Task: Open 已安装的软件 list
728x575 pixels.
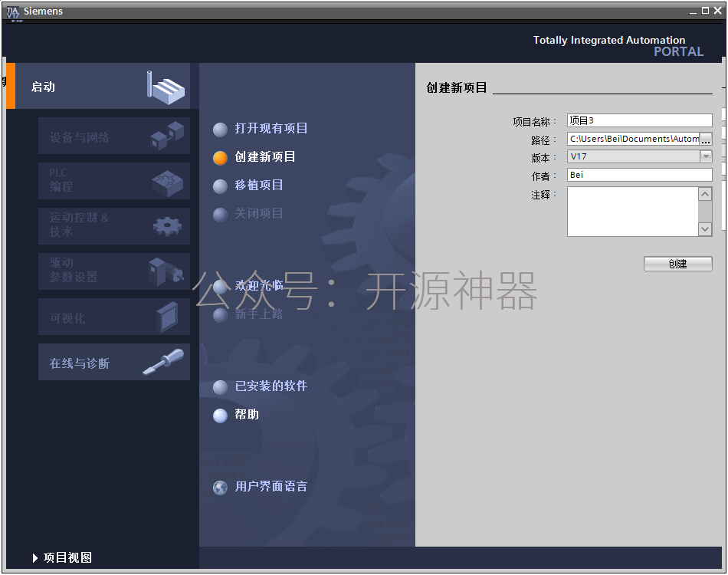Action: [x=271, y=386]
